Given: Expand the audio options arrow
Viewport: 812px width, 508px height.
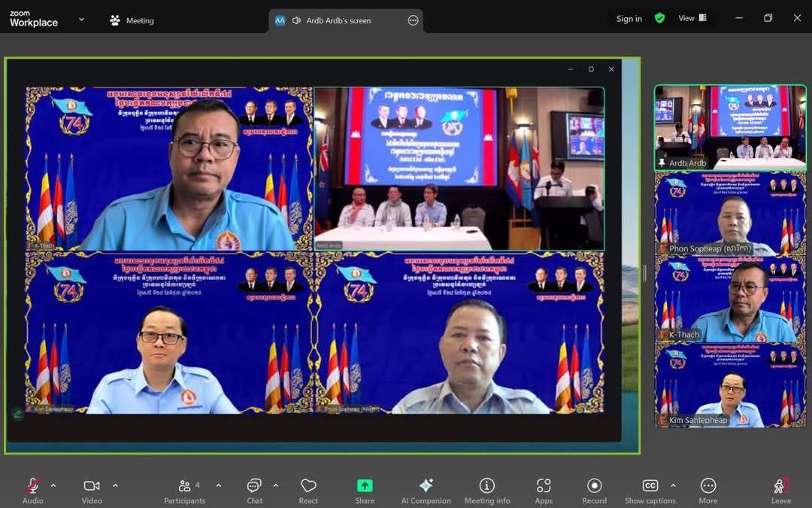Looking at the screenshot, I should tap(53, 485).
